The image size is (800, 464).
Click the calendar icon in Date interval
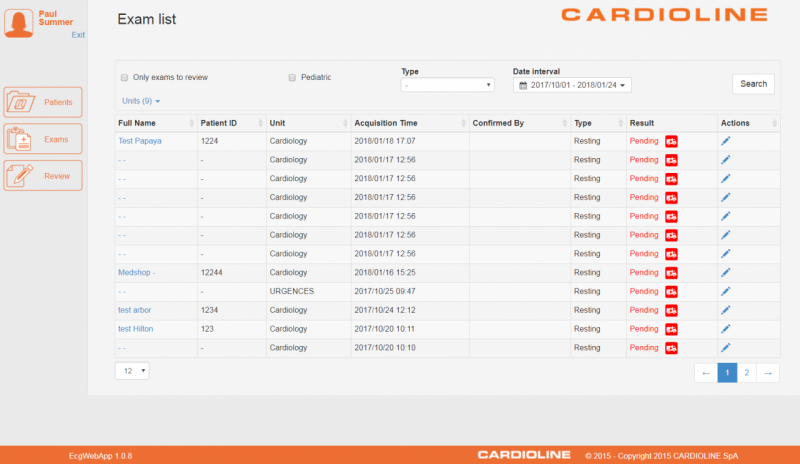coord(522,86)
